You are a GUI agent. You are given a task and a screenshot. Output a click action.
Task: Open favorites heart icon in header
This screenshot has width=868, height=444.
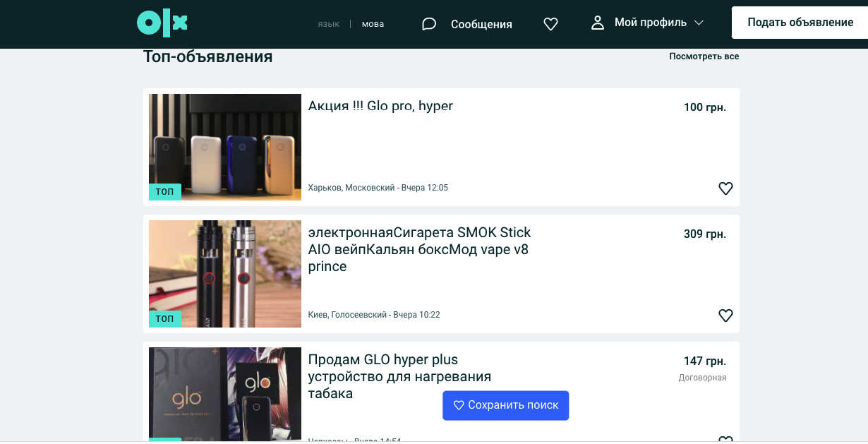pyautogui.click(x=551, y=24)
